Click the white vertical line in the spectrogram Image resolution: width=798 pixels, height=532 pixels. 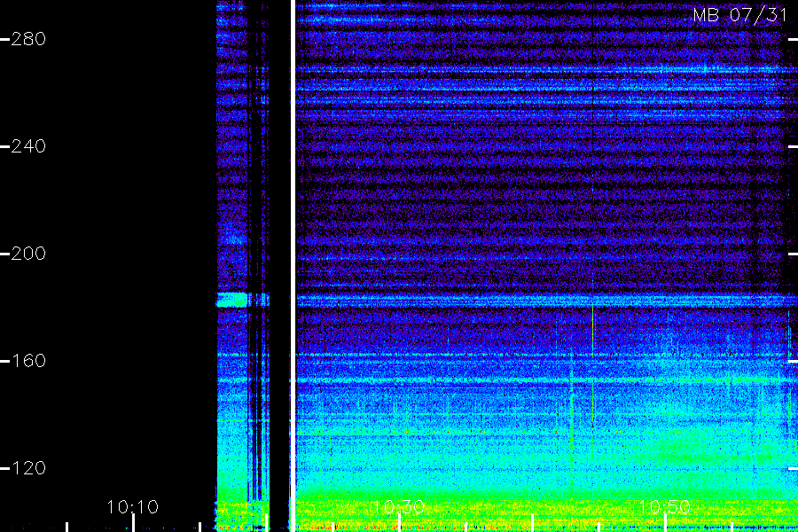293,266
